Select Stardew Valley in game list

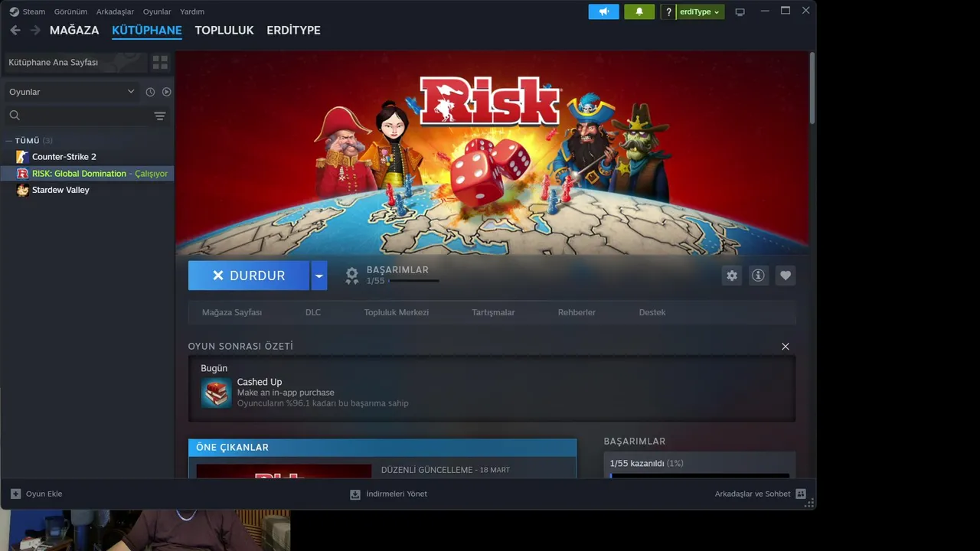(x=60, y=190)
